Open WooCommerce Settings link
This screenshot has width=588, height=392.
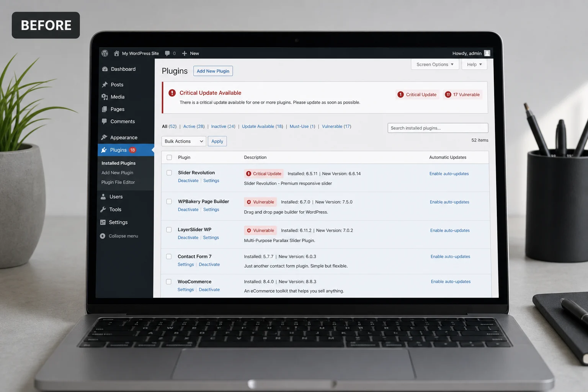click(x=186, y=290)
